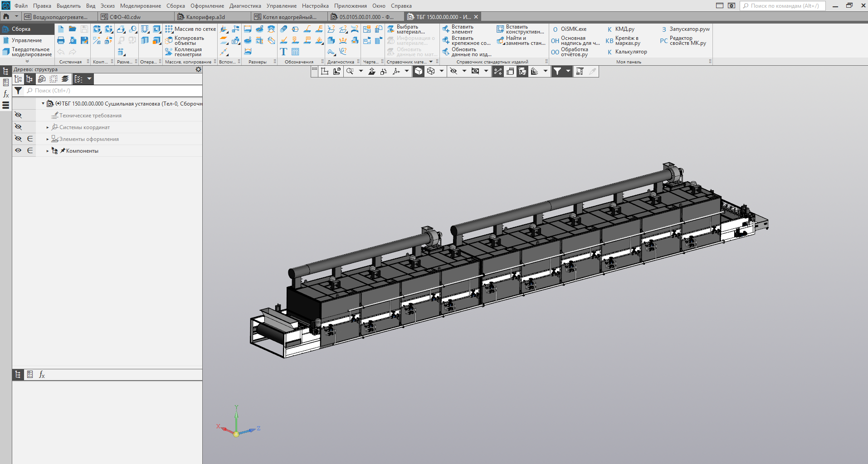The width and height of the screenshot is (868, 464).
Task: Open the 'Моделирование' menu
Action: point(140,6)
